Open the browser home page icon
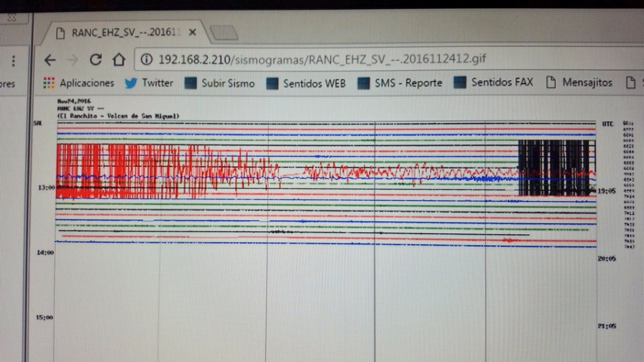This screenshot has width=644, height=362. click(x=119, y=59)
